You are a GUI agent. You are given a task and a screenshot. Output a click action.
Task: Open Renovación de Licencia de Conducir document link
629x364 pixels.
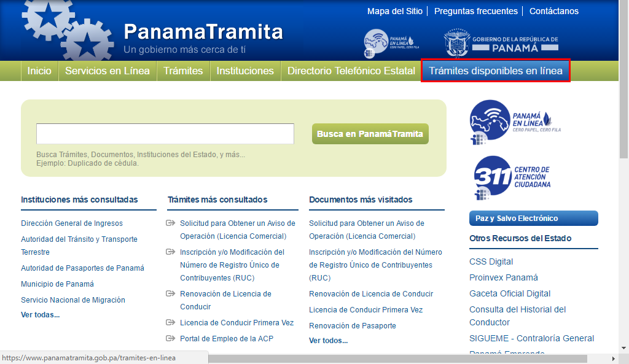tap(371, 294)
